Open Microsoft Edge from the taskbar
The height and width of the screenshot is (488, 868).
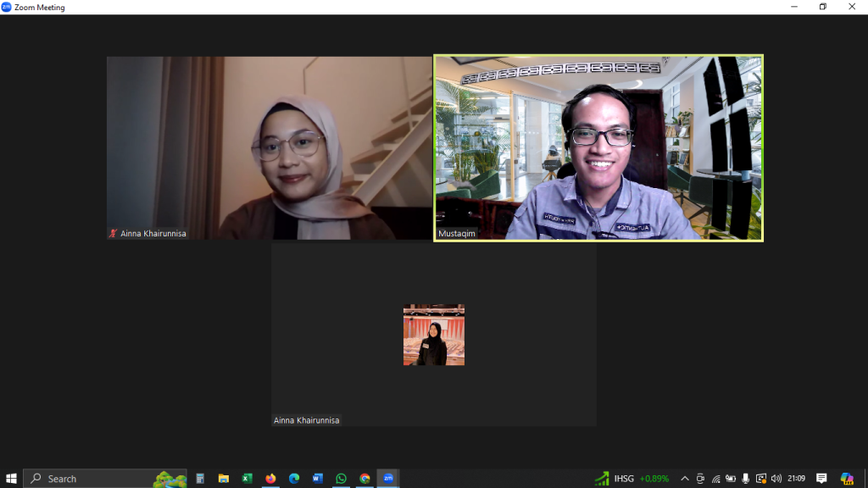point(294,479)
